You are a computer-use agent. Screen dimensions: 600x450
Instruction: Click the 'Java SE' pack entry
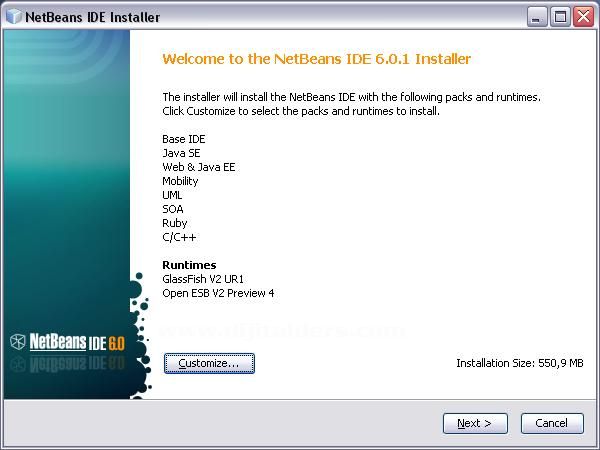[x=181, y=153]
